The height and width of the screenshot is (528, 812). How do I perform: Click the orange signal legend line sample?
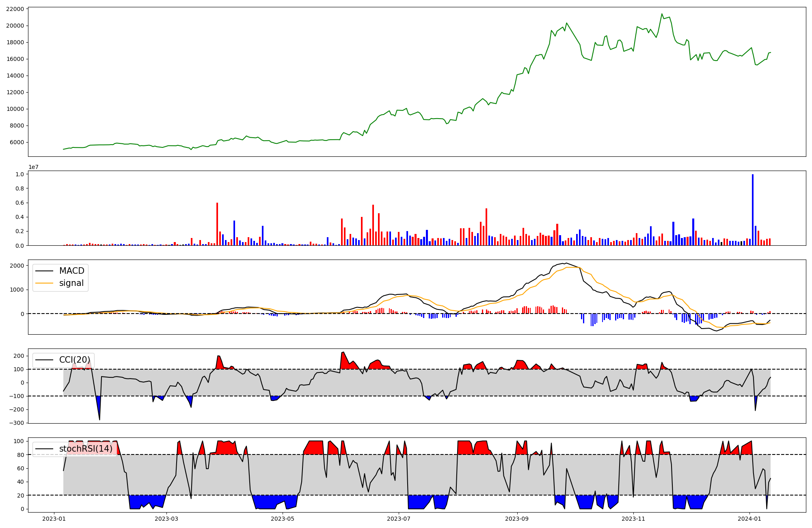(x=44, y=283)
